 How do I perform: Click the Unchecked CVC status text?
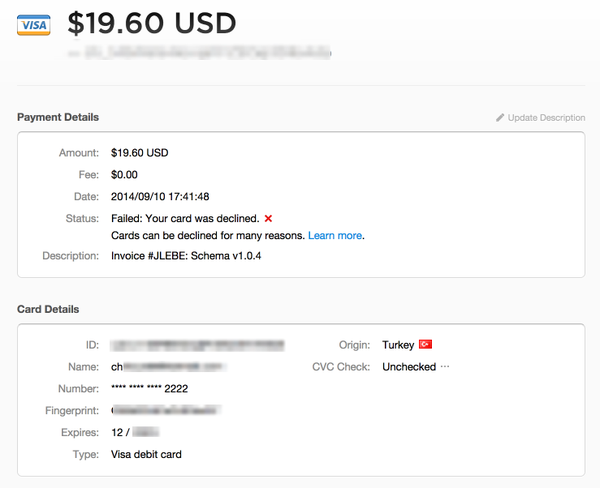[409, 367]
